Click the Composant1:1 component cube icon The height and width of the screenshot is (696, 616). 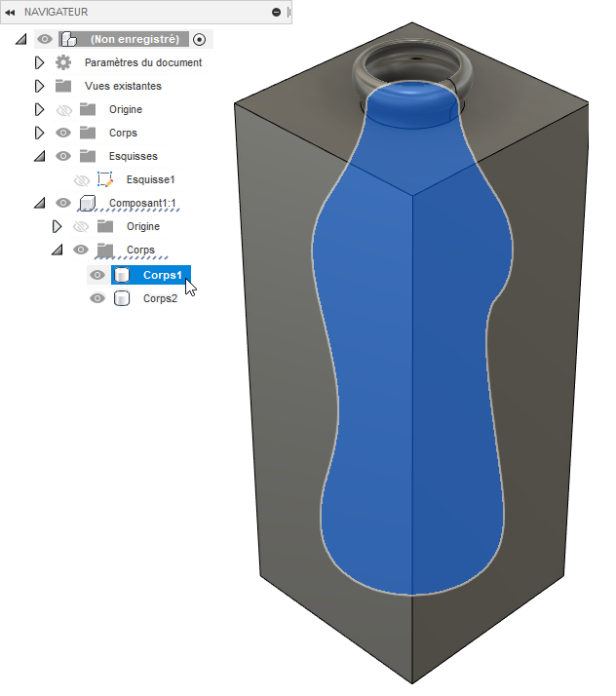tap(87, 203)
